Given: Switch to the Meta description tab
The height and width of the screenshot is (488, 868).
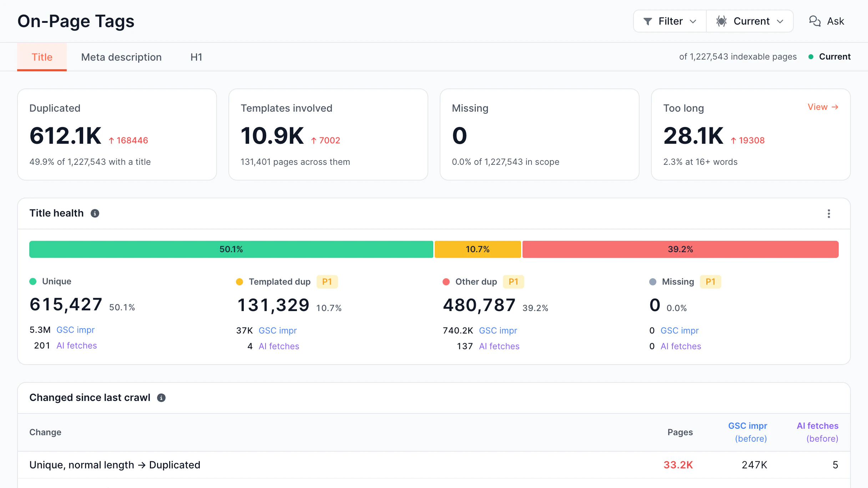Looking at the screenshot, I should pos(121,57).
